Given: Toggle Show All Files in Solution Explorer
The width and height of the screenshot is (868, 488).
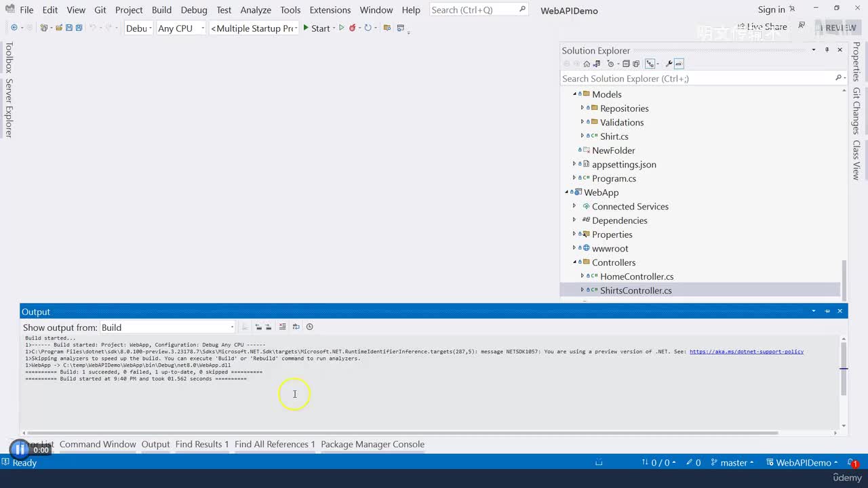Looking at the screenshot, I should [636, 64].
